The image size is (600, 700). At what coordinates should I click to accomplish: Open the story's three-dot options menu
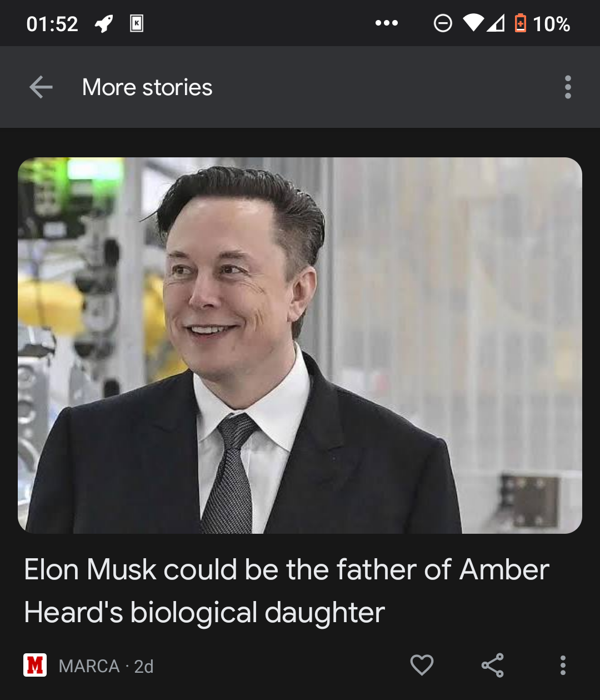tap(563, 665)
